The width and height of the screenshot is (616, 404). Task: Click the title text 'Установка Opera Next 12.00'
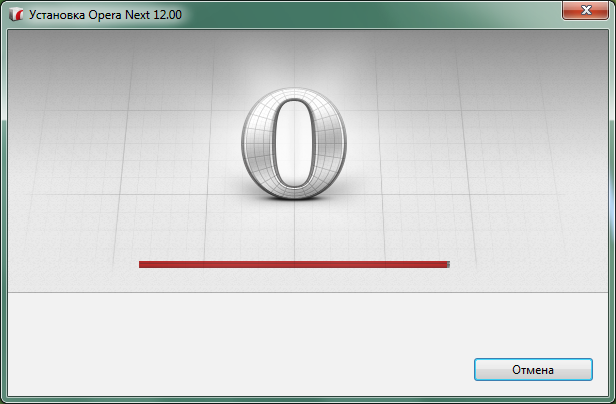[x=105, y=15]
